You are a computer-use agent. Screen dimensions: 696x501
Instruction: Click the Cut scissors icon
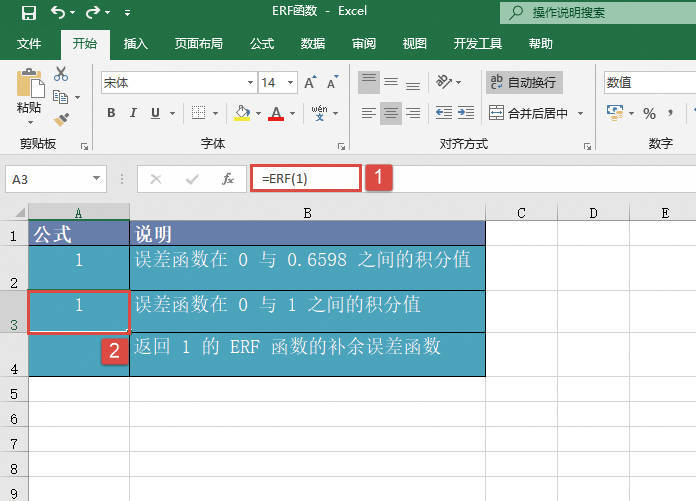[x=61, y=74]
